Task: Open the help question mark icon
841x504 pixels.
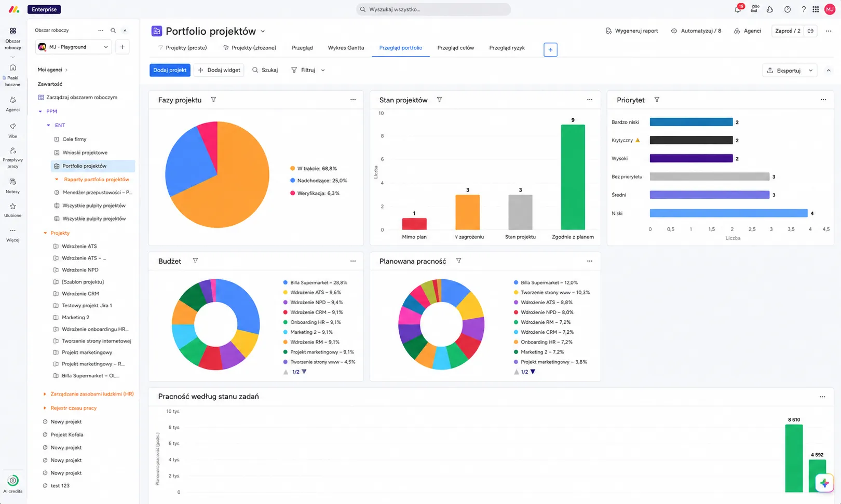Action: pos(804,9)
